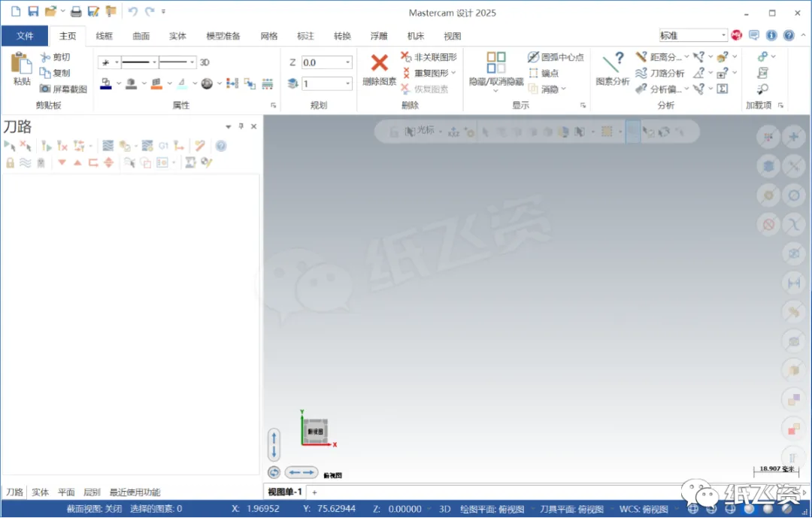Image resolution: width=812 pixels, height=518 pixels.
Task: Click the orange surface color swatch
Action: [x=156, y=84]
